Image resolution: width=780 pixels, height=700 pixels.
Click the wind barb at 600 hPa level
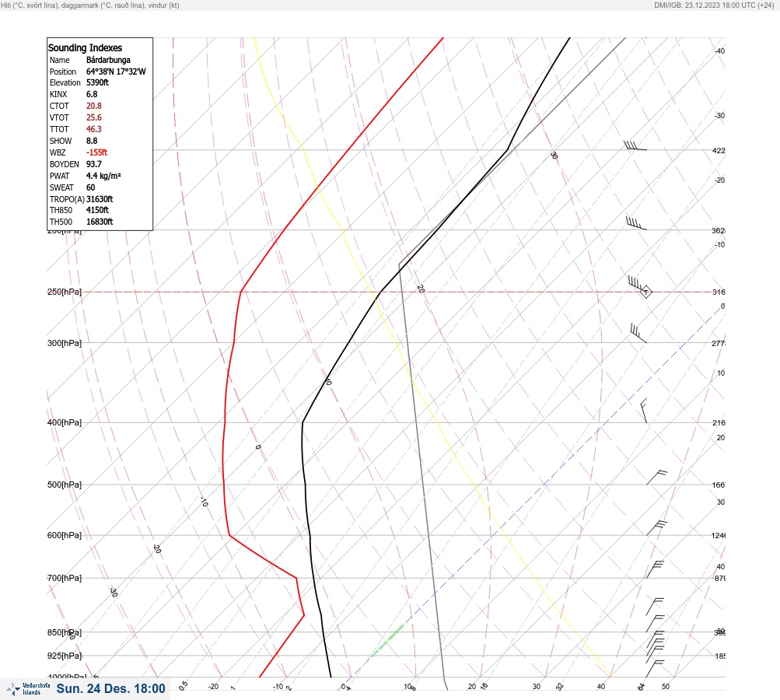[x=656, y=528]
